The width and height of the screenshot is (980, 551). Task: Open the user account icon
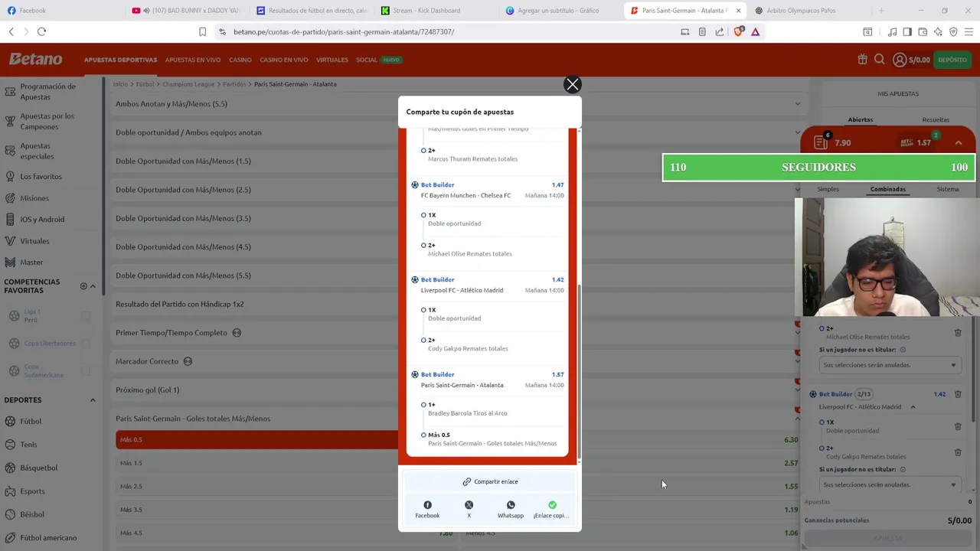(900, 59)
